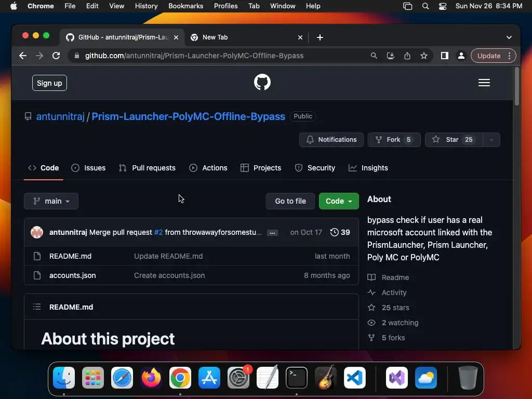Open the History menu in the menu bar
This screenshot has width=532, height=399.
(x=146, y=6)
